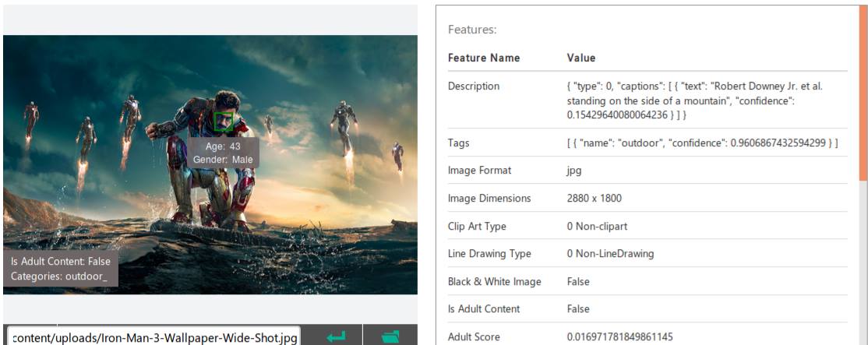
Task: Click the False value for Black & White Image
Action: (578, 281)
